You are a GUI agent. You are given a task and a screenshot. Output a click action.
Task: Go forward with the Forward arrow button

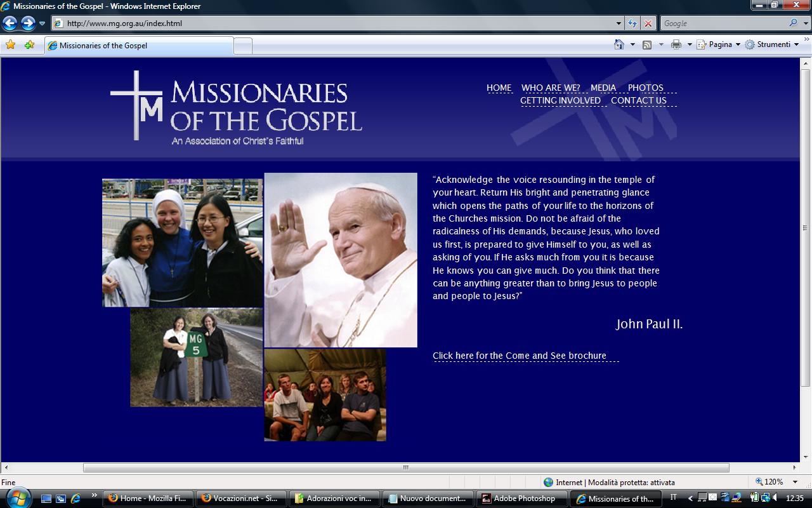coord(28,23)
